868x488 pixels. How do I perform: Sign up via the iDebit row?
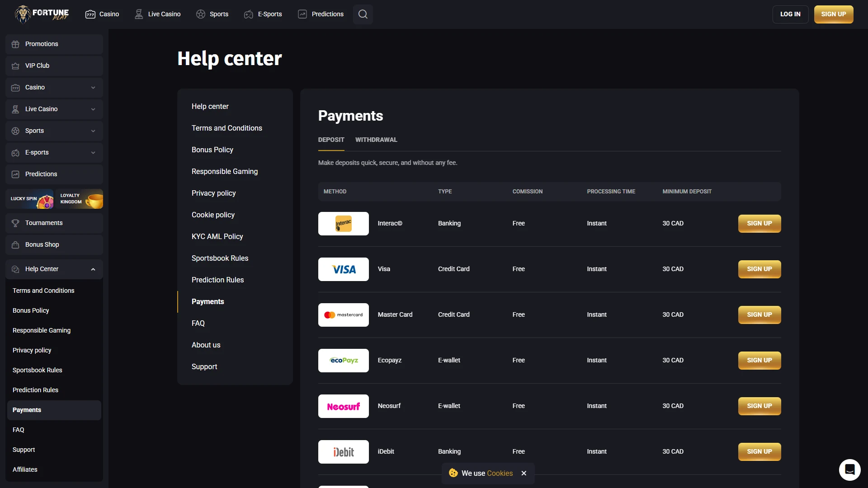coord(759,452)
